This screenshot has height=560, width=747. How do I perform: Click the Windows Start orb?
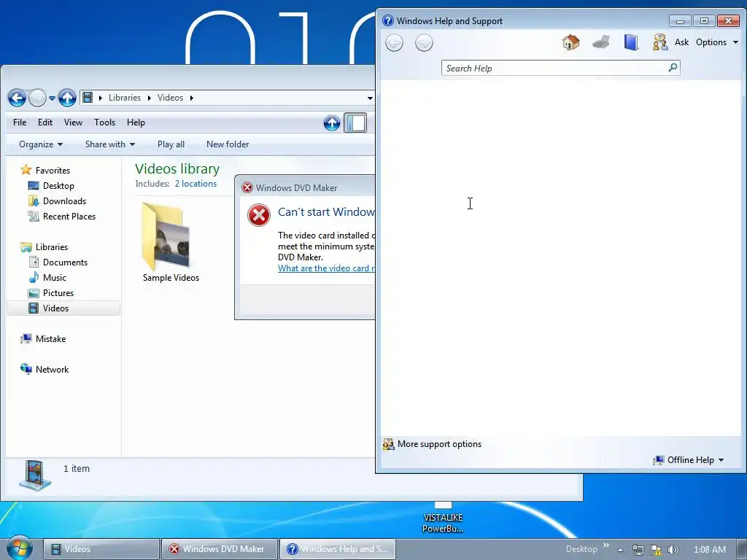(x=20, y=548)
